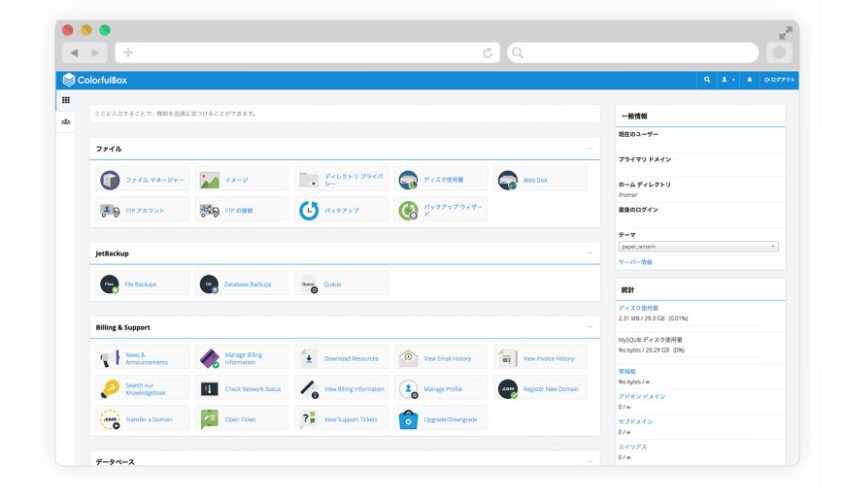Viewport: 844px width, 500px height.
Task: Open the テーマ paper_lantern theme dropdown
Action: point(698,247)
